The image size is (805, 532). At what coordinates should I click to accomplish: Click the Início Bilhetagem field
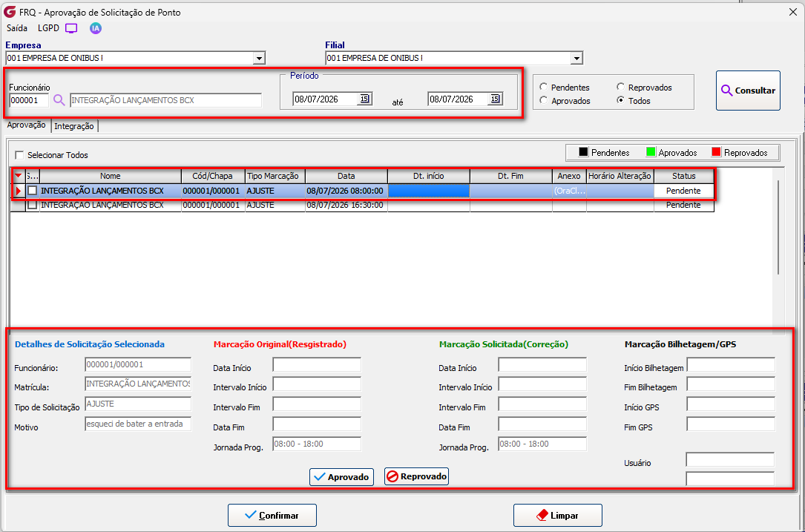731,365
